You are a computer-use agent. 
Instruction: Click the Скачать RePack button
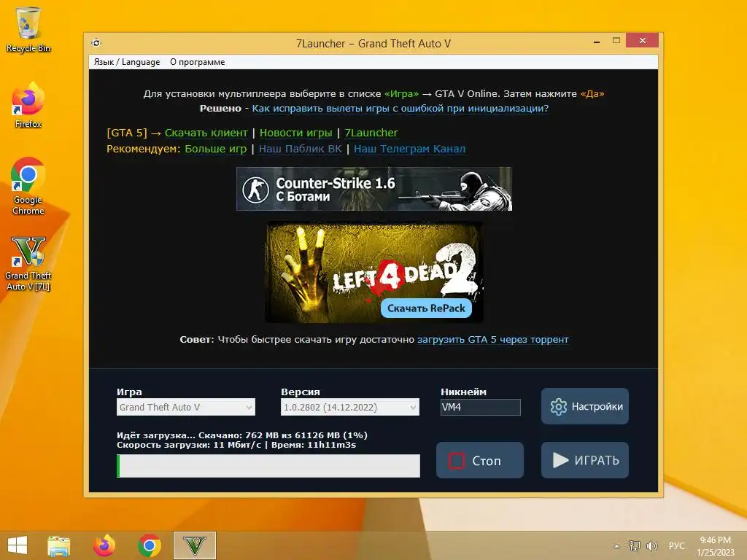(426, 308)
